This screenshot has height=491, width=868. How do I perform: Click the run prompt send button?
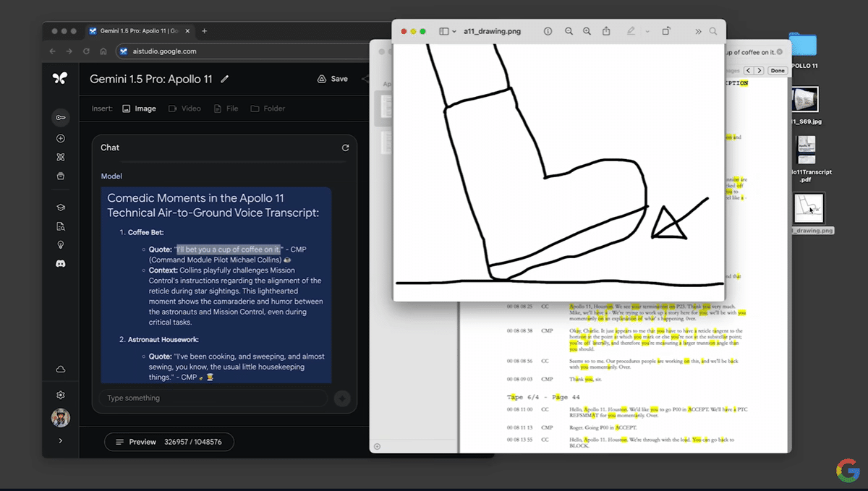click(342, 398)
